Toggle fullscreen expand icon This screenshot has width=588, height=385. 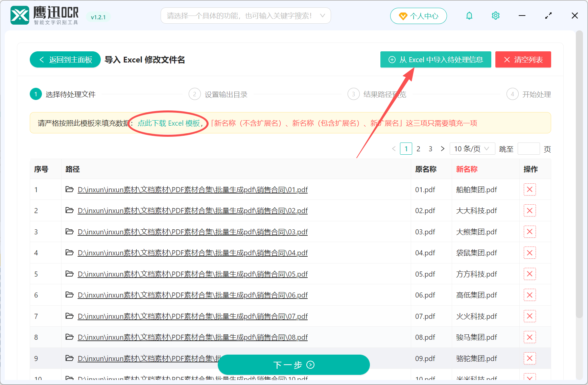[x=548, y=16]
